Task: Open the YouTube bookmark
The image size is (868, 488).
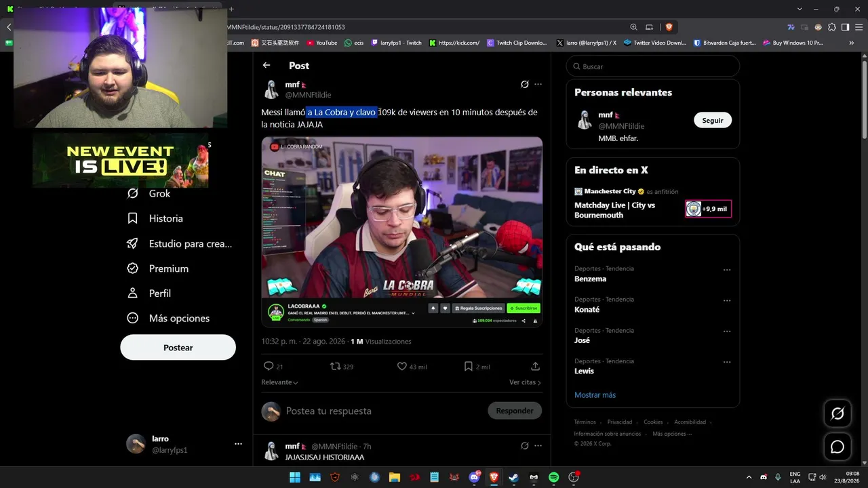Action: coord(321,43)
